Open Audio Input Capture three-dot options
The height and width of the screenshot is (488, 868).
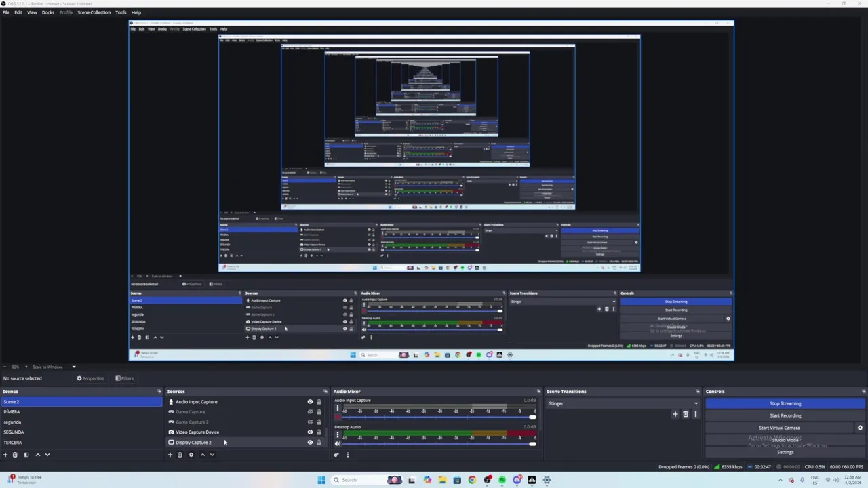pos(337,409)
